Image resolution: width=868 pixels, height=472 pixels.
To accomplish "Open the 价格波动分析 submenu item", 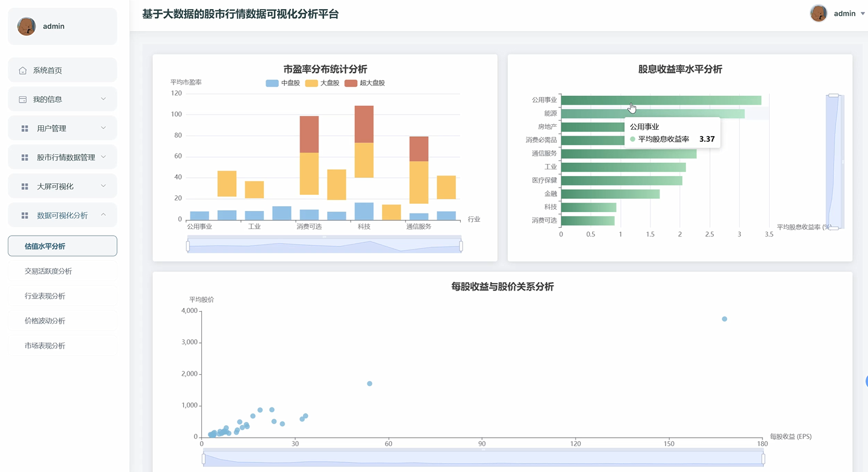I will [63, 321].
